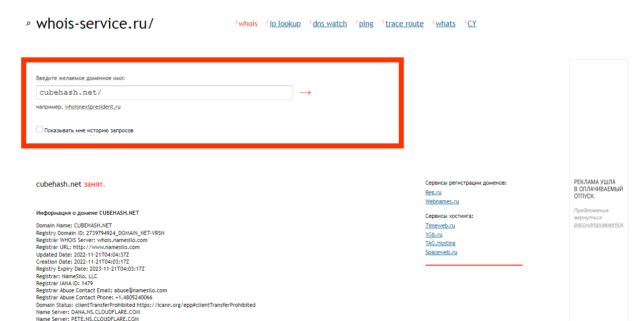Click the рассматриваются advertising link

(x=598, y=225)
